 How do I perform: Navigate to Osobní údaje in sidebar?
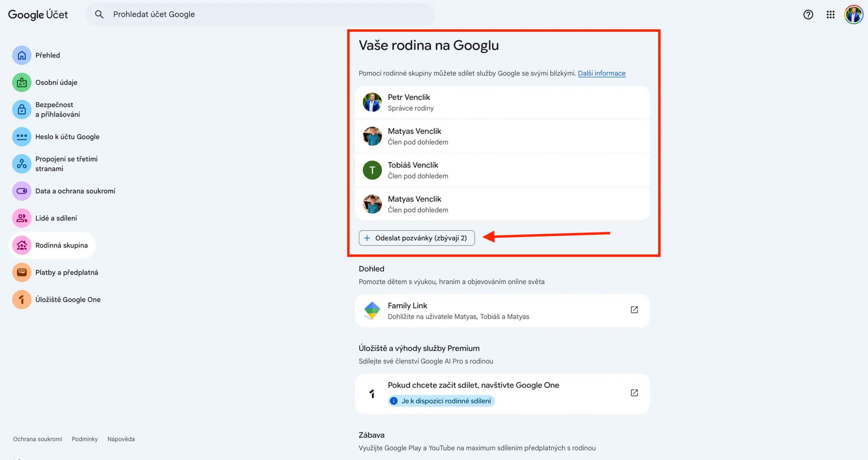coord(21,82)
